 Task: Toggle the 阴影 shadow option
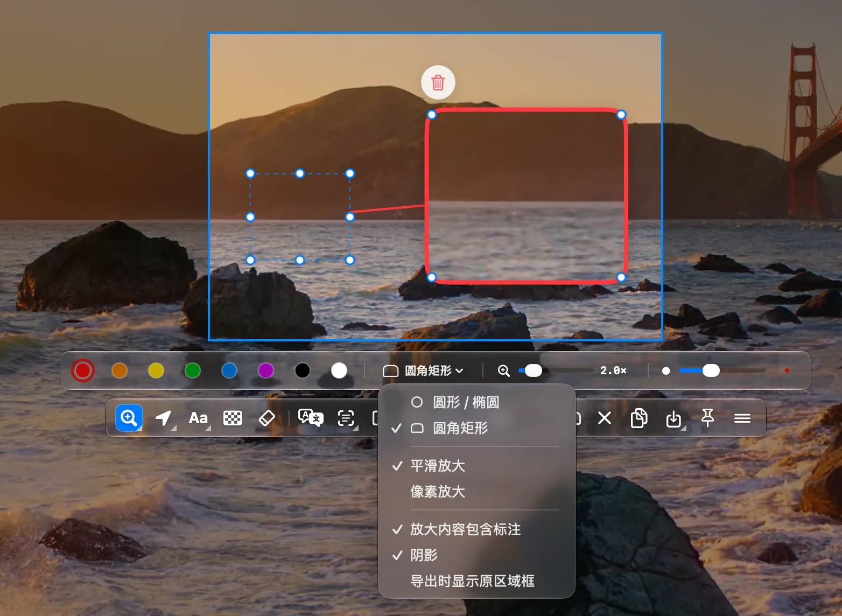click(x=477, y=555)
